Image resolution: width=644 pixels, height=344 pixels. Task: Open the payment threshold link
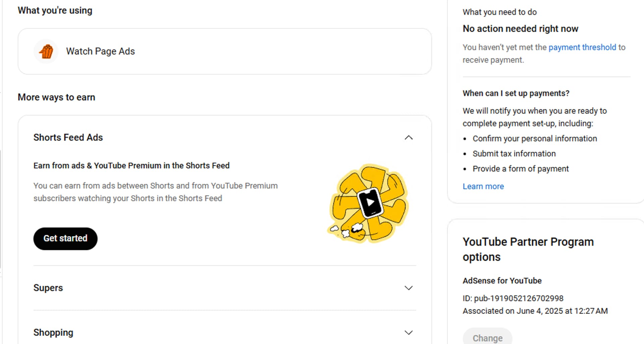pyautogui.click(x=582, y=47)
